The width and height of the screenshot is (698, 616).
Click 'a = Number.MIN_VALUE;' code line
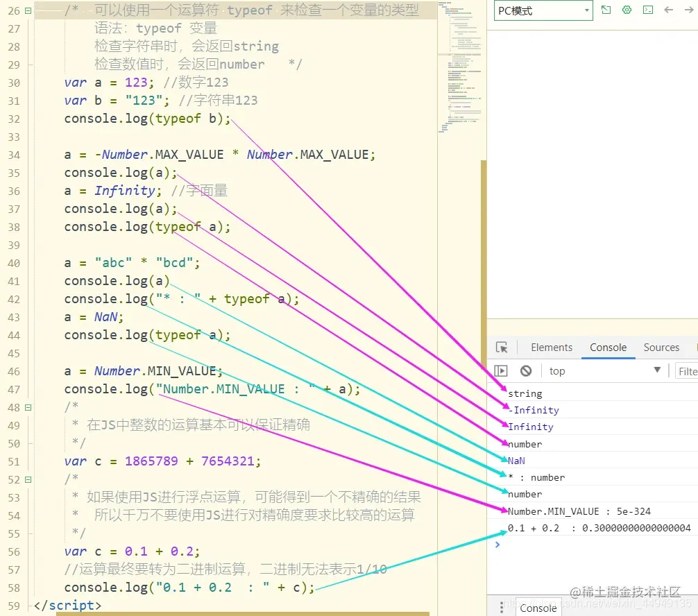pyautogui.click(x=144, y=370)
